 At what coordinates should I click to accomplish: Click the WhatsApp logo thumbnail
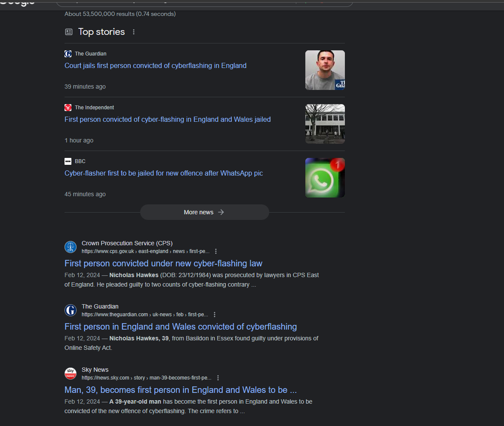[325, 178]
